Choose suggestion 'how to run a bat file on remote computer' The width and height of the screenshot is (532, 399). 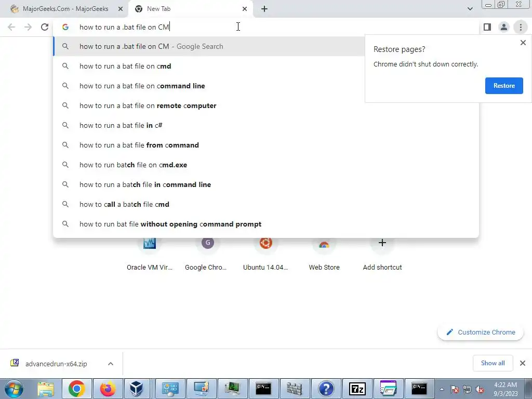click(266, 105)
